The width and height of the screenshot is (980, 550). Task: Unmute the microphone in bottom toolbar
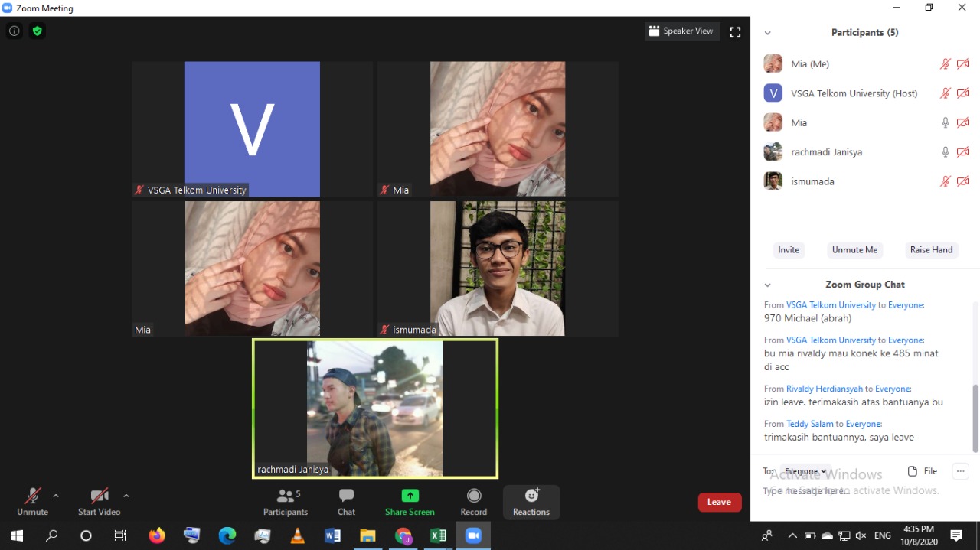(x=32, y=496)
